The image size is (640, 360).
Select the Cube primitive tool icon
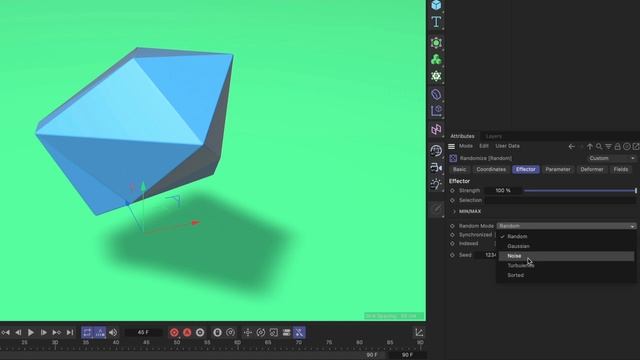tap(436, 5)
